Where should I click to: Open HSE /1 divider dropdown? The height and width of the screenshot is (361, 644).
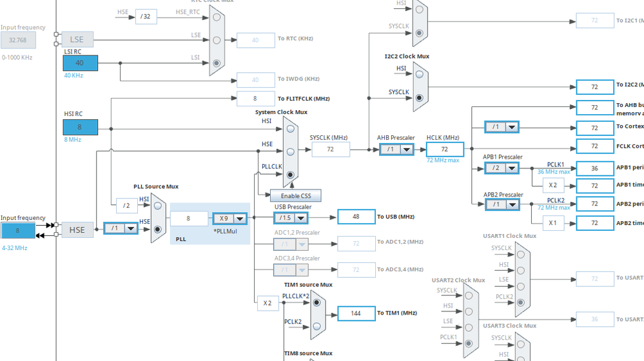[x=121, y=228]
